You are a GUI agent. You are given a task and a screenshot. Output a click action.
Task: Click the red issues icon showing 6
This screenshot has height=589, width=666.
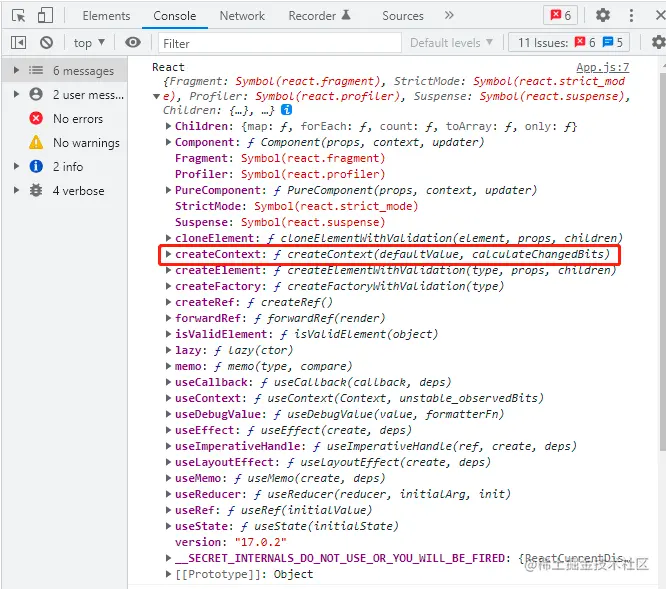580,42
